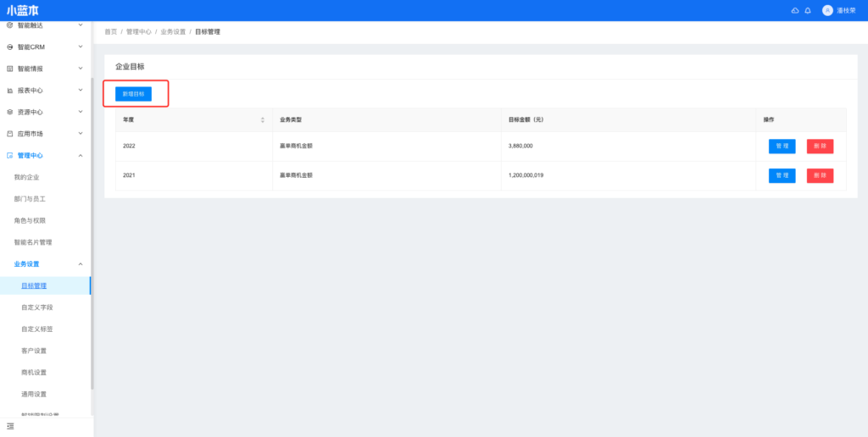Screen dimensions: 868x437
Task: Click the 资源中心 layers icon
Action: pyautogui.click(x=10, y=112)
